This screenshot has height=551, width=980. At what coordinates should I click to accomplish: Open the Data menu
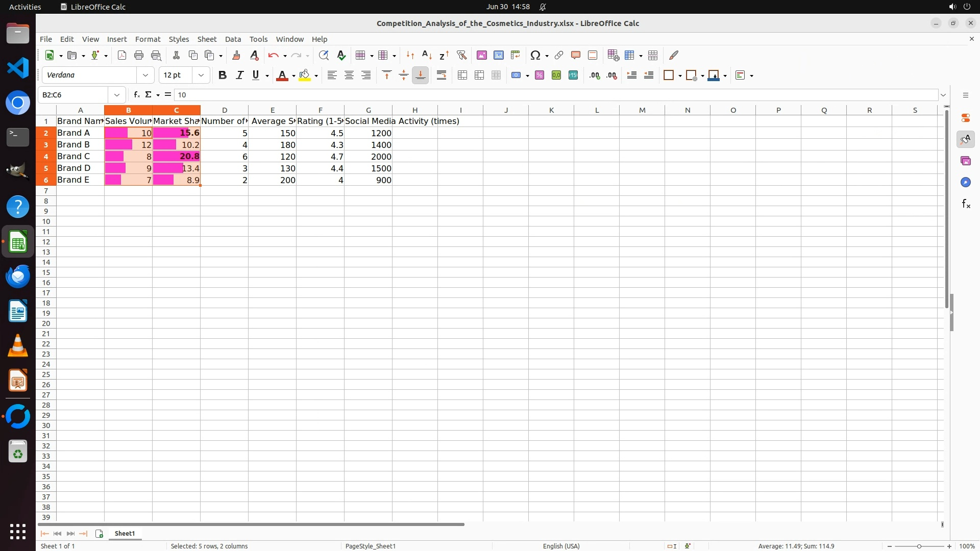pos(233,39)
